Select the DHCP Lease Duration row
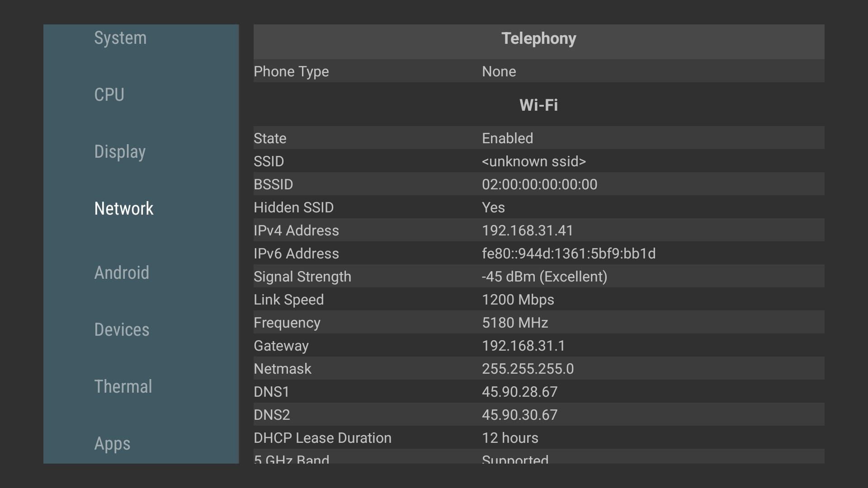Screen dimensions: 868x488 (x=538, y=438)
